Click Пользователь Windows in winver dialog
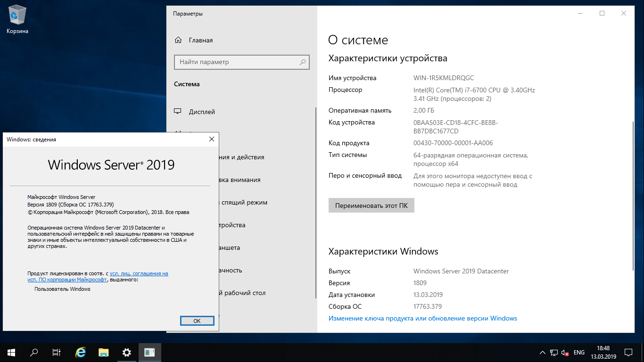 point(62,289)
